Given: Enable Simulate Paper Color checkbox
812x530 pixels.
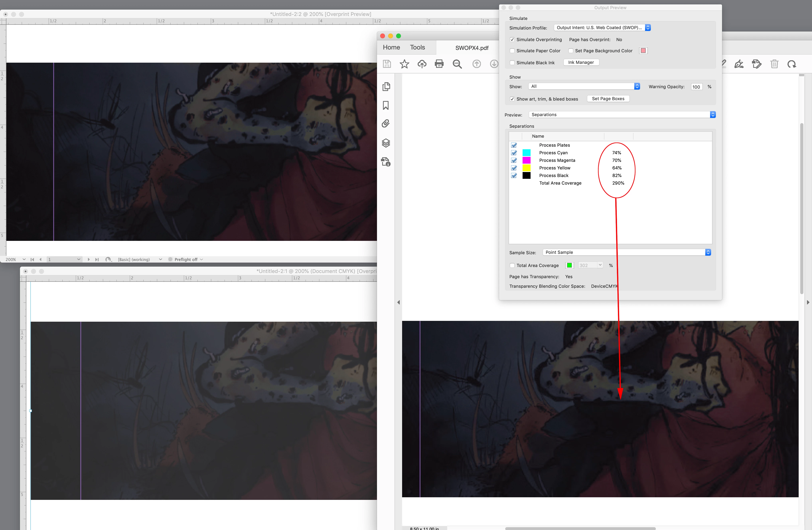Looking at the screenshot, I should pyautogui.click(x=512, y=51).
